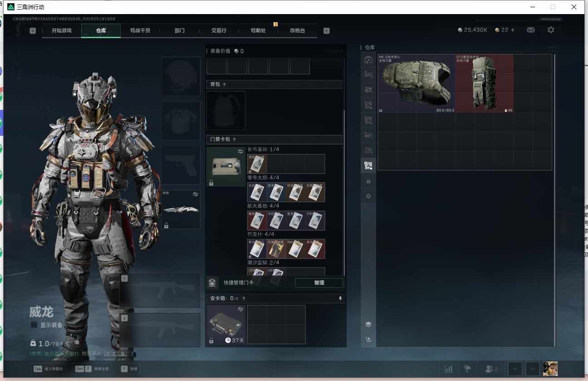Switch to the 特勤处 tab
Viewport: 588px width, 381px height.
click(x=258, y=31)
